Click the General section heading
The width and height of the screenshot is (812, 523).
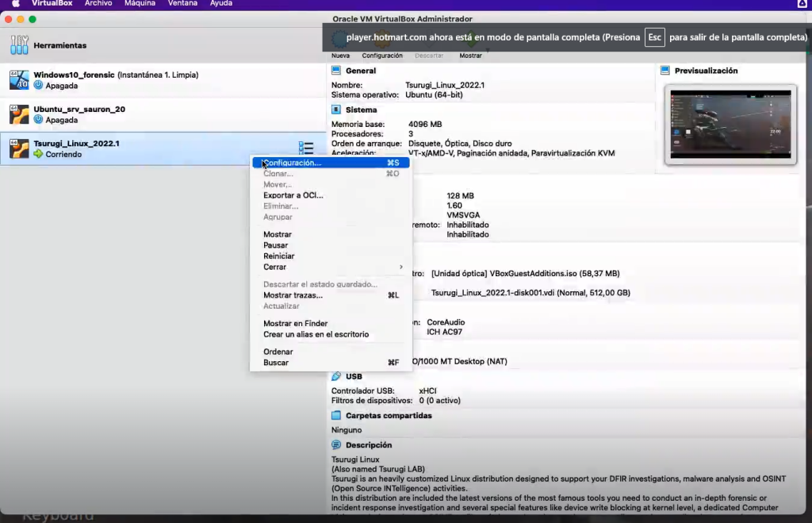[x=361, y=71]
